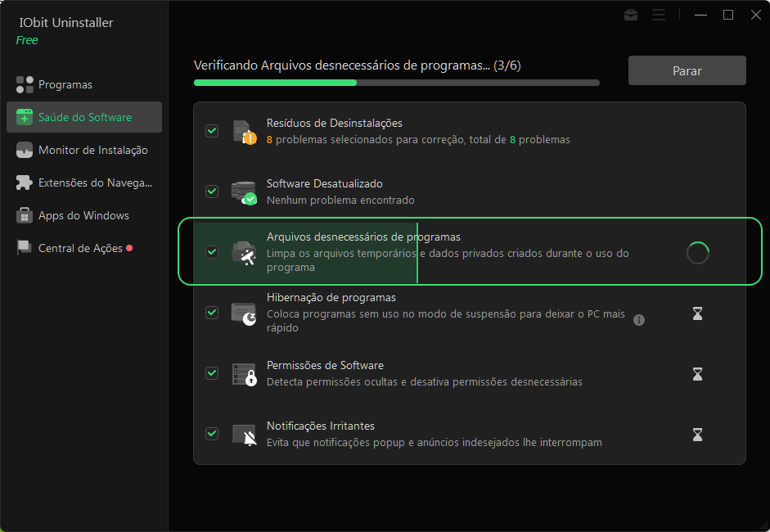Open the Programas section icon

pyautogui.click(x=25, y=84)
